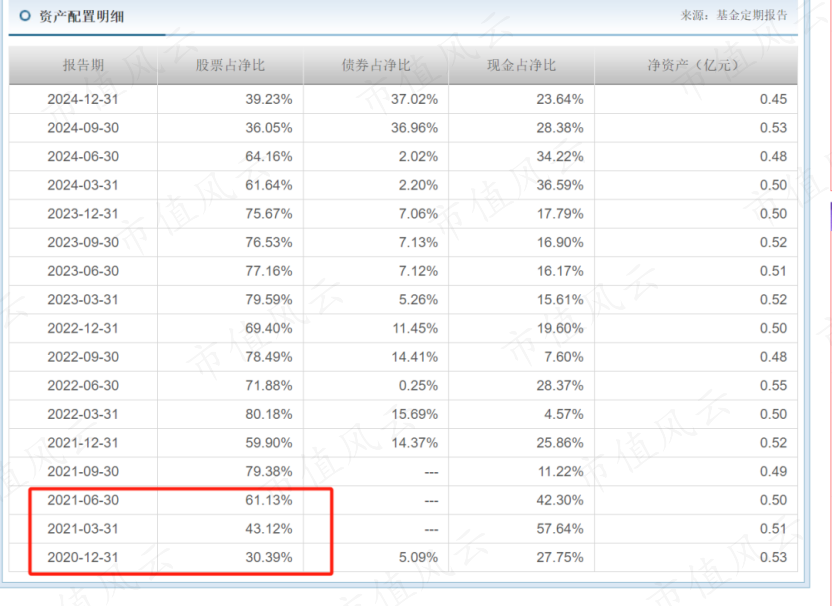Select the highlighted 2021-06-30 date cell

coord(83,500)
